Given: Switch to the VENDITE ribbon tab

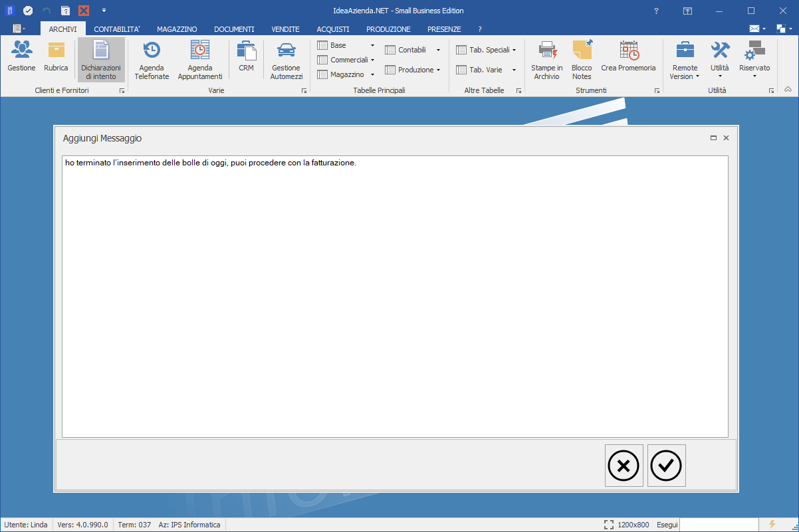Looking at the screenshot, I should pyautogui.click(x=286, y=29).
